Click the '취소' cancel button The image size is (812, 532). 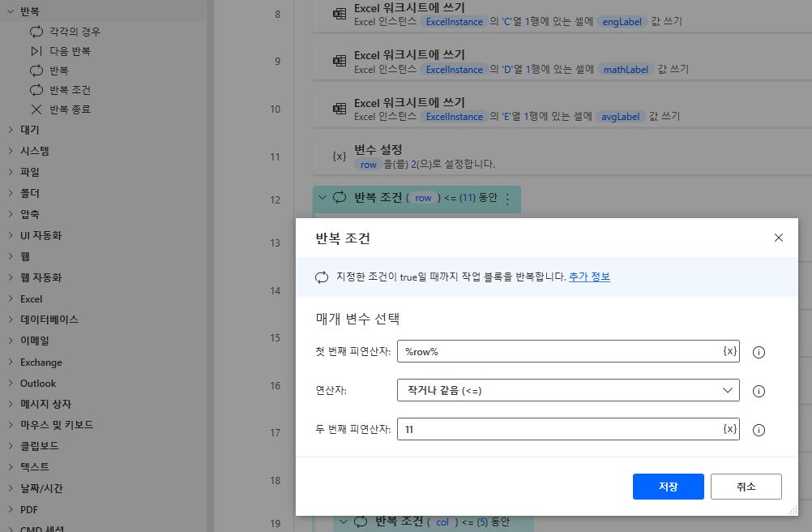[746, 487]
